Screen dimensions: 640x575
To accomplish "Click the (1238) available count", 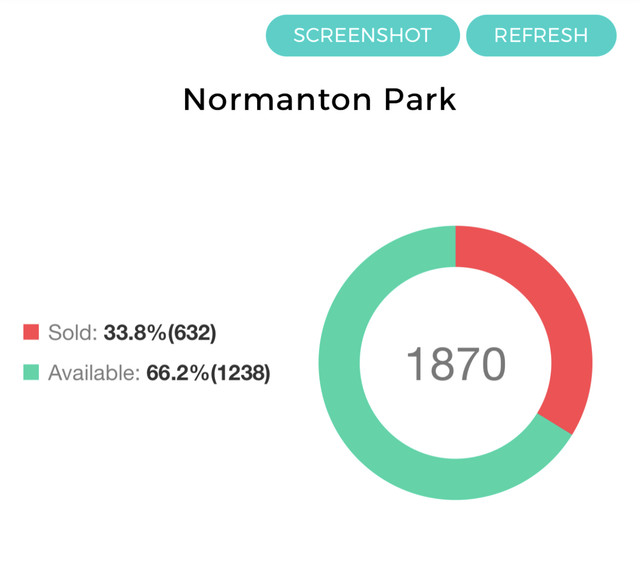I will coord(240,373).
